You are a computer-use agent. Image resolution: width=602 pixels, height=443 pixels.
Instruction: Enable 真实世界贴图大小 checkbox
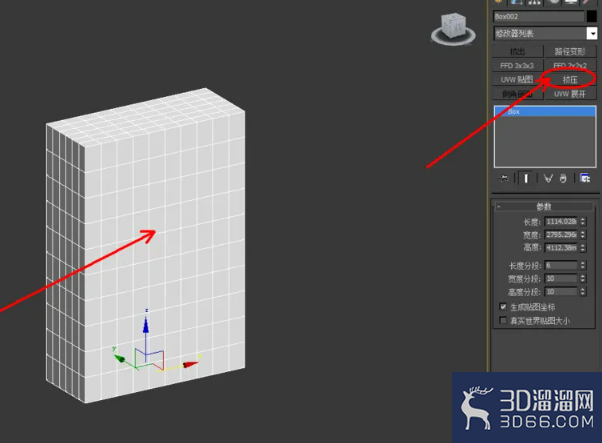pos(503,320)
